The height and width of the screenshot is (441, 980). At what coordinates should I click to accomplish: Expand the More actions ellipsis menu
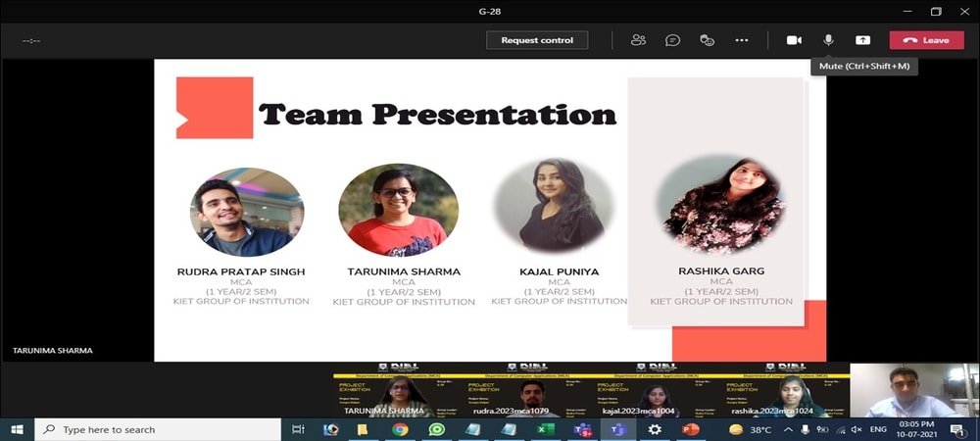742,40
